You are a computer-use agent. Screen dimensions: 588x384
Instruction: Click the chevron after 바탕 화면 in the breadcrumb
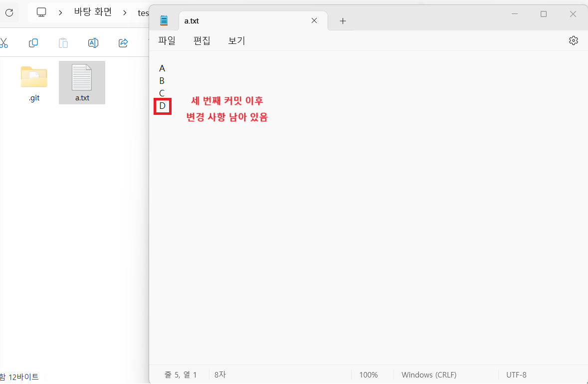(x=124, y=12)
